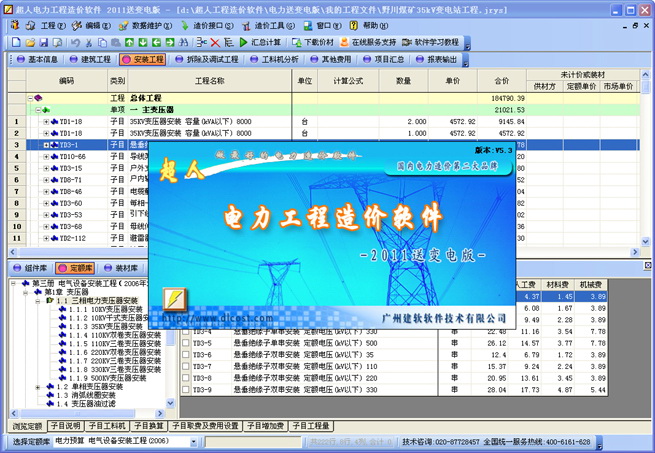
Task: Click the panel toggle icon right of 装材库 bar
Action: [x=647, y=265]
